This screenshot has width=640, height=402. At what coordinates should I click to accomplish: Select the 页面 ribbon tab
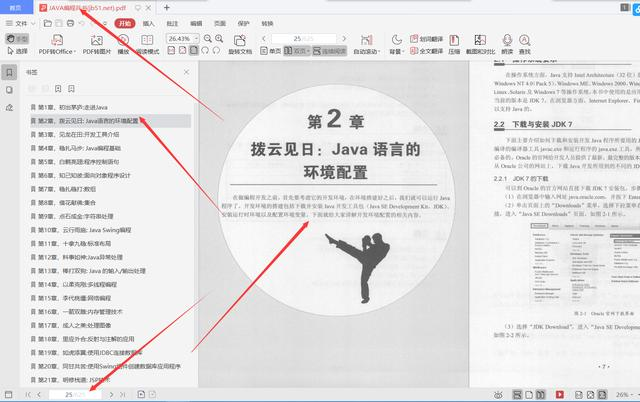[x=220, y=24]
